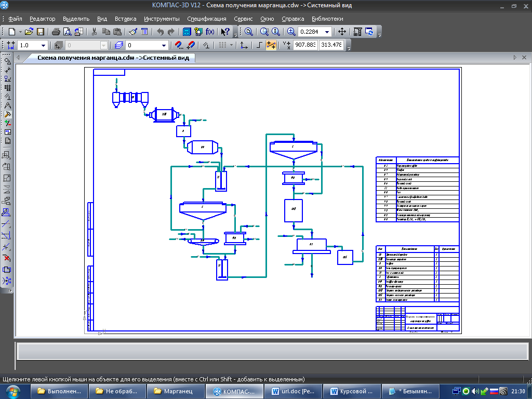This screenshot has width=532, height=399.
Task: Open the Справка menu
Action: coord(293,19)
